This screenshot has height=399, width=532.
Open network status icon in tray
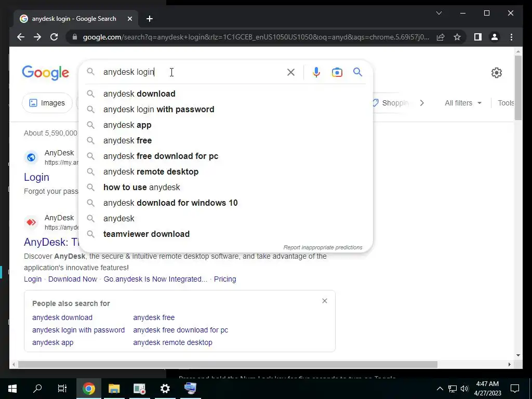pyautogui.click(x=453, y=389)
